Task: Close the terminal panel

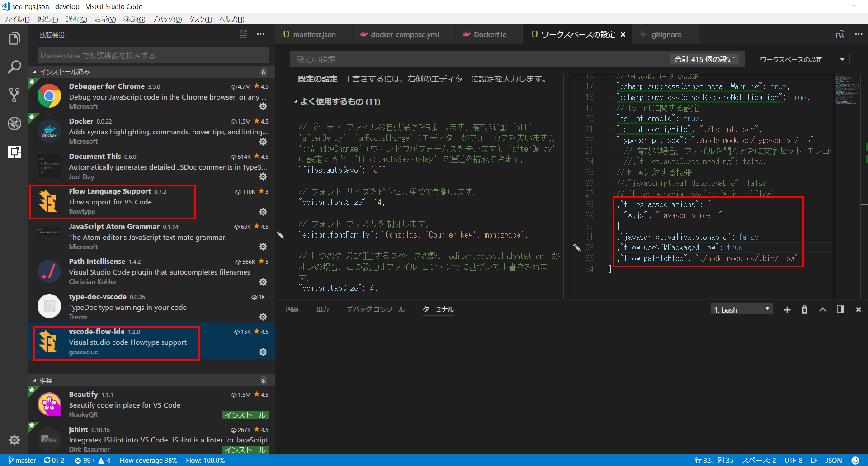Action: [858, 309]
